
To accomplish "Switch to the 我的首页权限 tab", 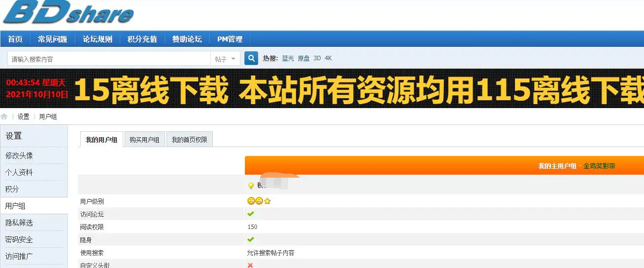I will click(190, 140).
